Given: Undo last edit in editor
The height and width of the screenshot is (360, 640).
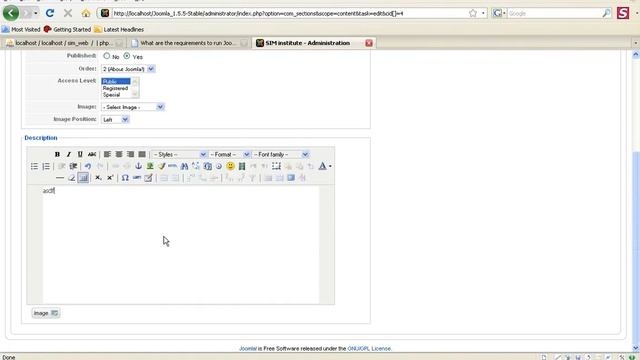Looking at the screenshot, I should coord(88,166).
